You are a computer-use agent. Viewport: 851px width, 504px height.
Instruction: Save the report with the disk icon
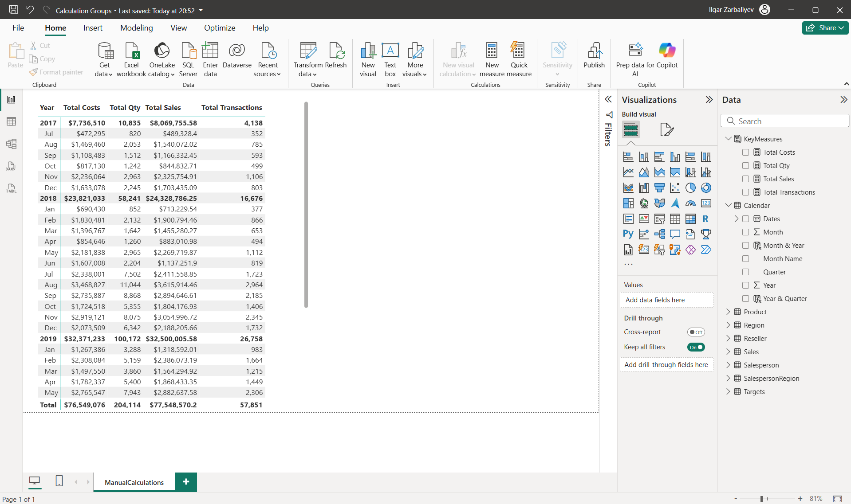click(13, 10)
